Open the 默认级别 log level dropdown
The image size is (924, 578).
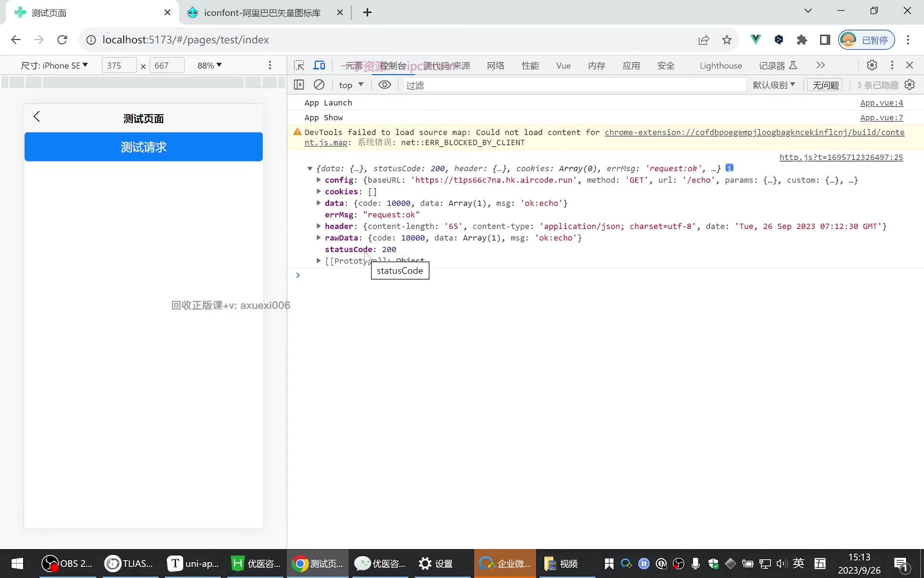[x=774, y=85]
